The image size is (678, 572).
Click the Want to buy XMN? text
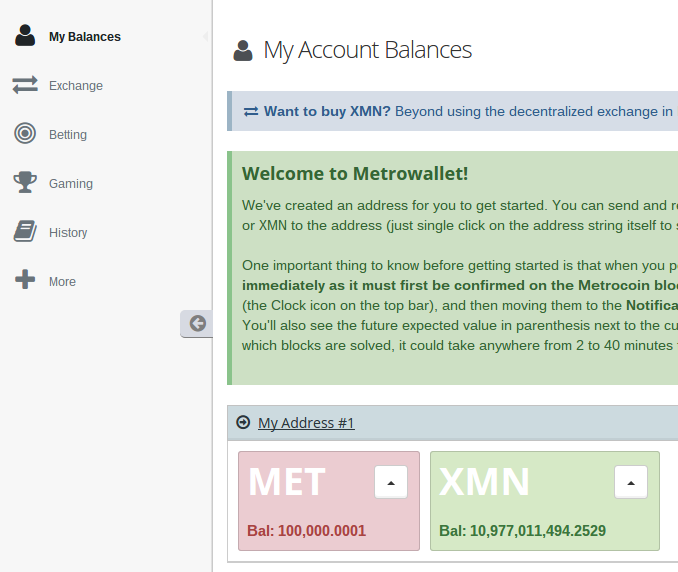click(327, 111)
